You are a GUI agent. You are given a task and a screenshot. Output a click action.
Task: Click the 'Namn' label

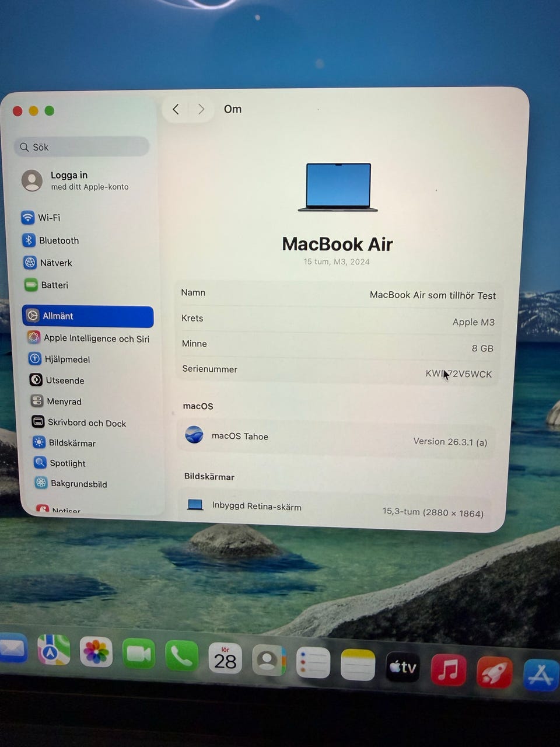click(193, 292)
